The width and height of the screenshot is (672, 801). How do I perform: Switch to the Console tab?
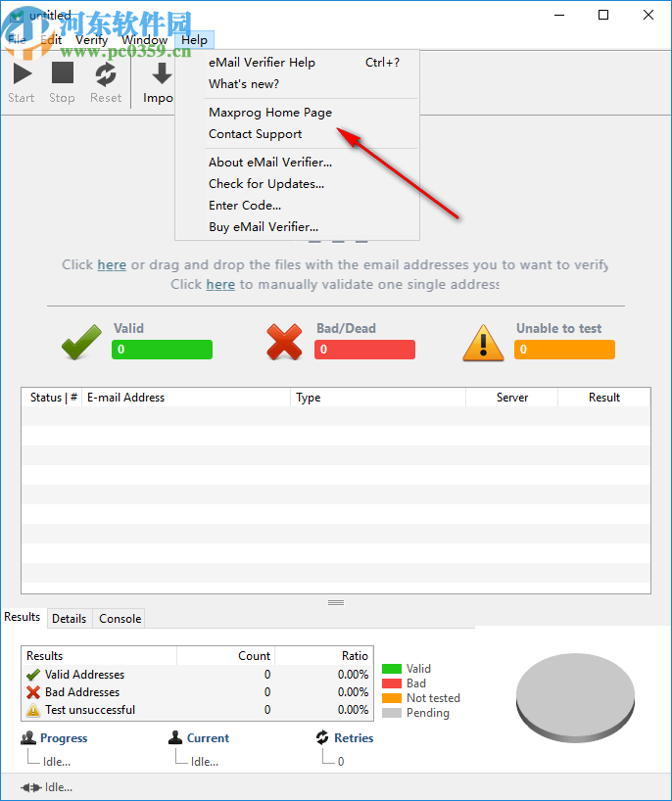[x=120, y=619]
